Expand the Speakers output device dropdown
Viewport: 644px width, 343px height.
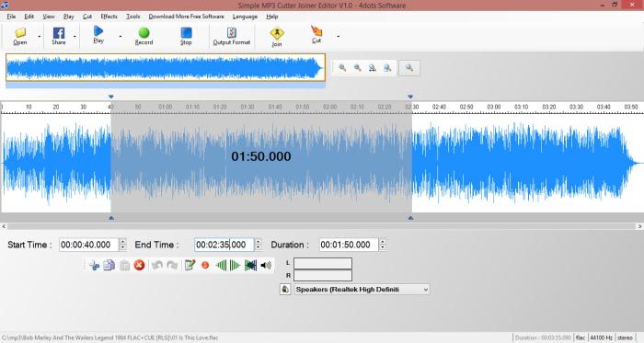(425, 290)
